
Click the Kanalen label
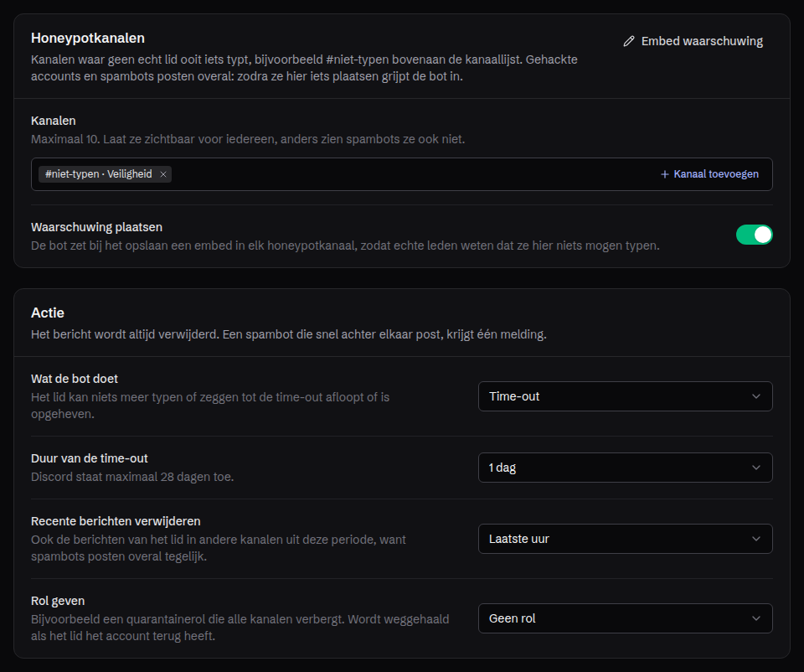54,121
